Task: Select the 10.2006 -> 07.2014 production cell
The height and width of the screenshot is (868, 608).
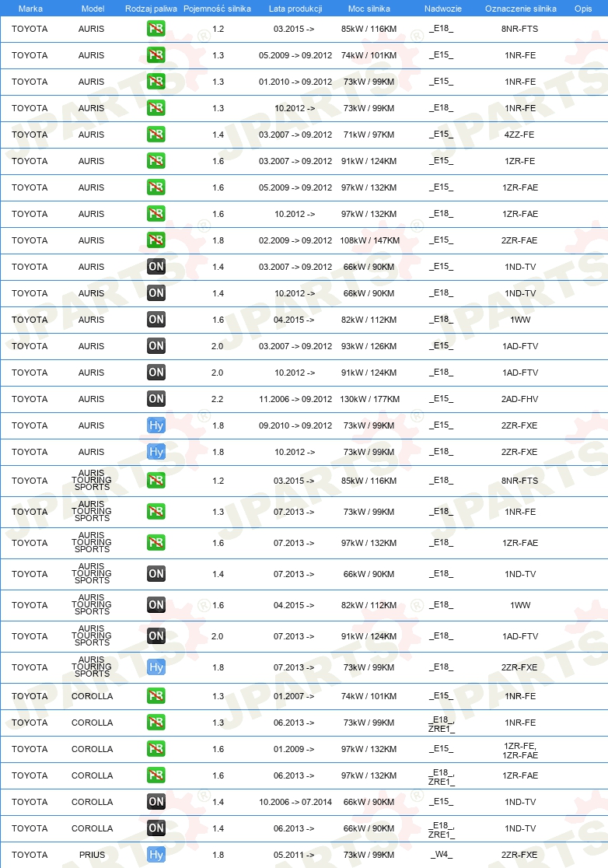Action: click(295, 802)
